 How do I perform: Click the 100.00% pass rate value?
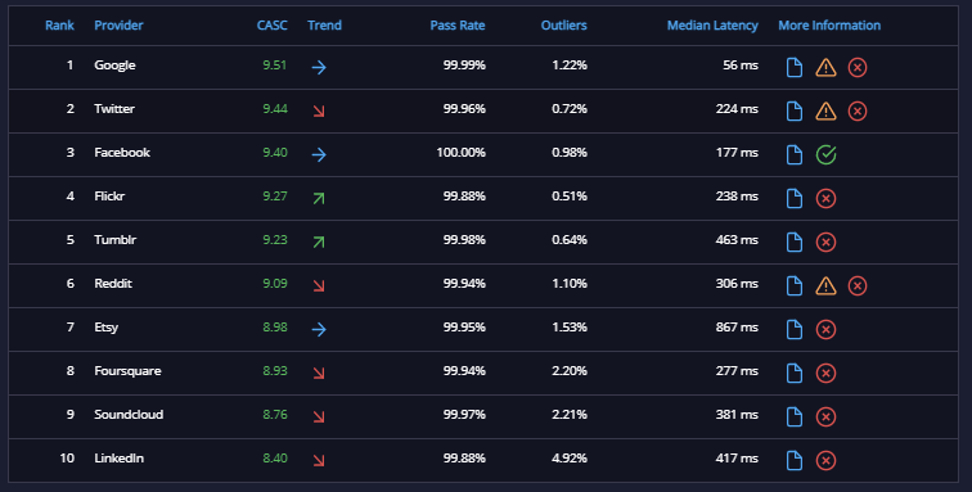pos(461,153)
